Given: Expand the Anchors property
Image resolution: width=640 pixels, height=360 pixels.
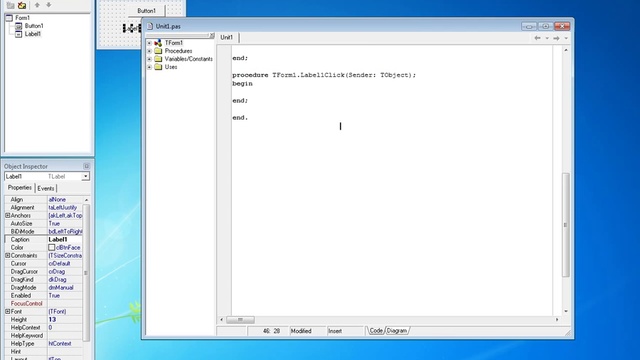Looking at the screenshot, I should (7, 215).
